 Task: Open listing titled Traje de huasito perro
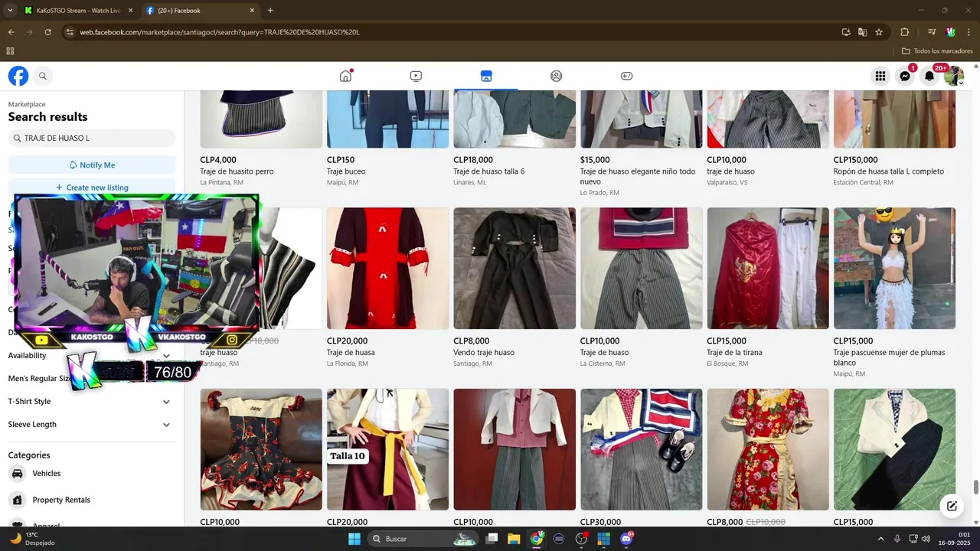237,171
